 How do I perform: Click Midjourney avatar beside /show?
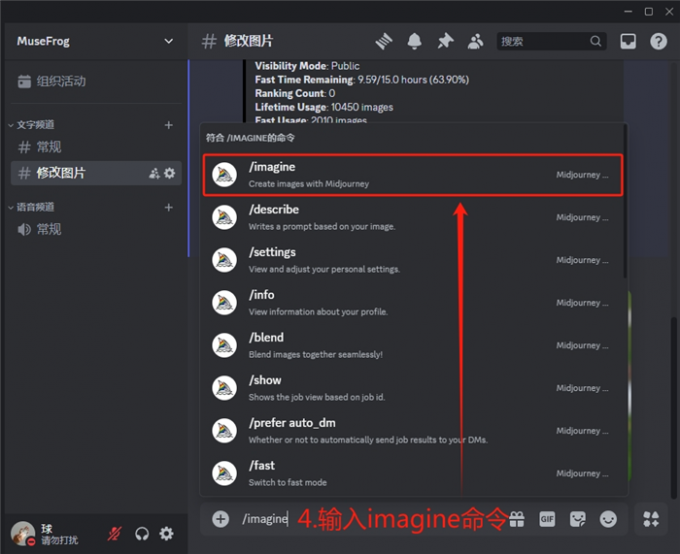tap(224, 388)
